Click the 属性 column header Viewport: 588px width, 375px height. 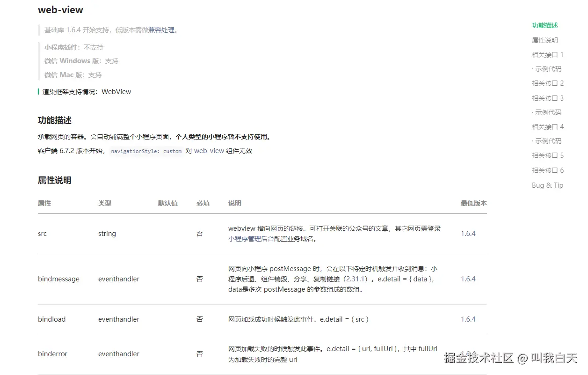click(x=44, y=203)
